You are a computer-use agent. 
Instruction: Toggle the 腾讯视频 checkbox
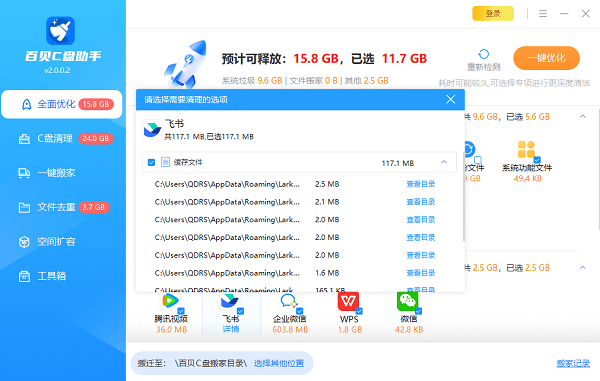[181, 311]
